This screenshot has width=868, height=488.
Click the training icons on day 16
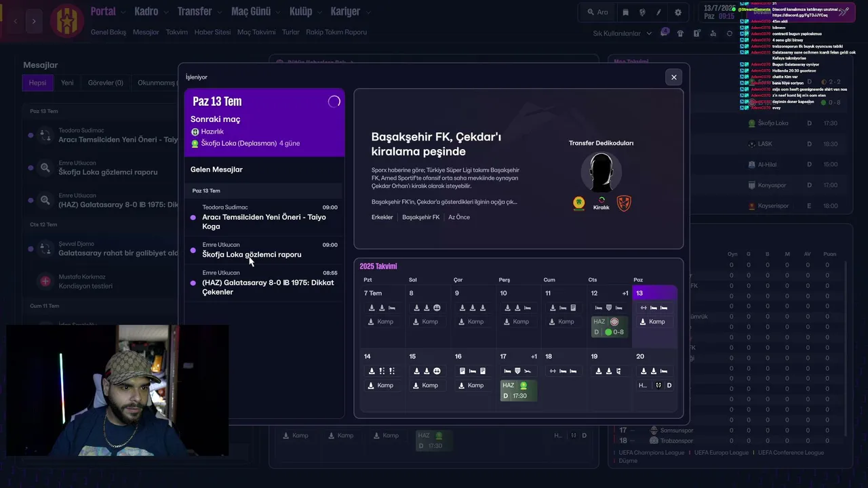pyautogui.click(x=473, y=371)
